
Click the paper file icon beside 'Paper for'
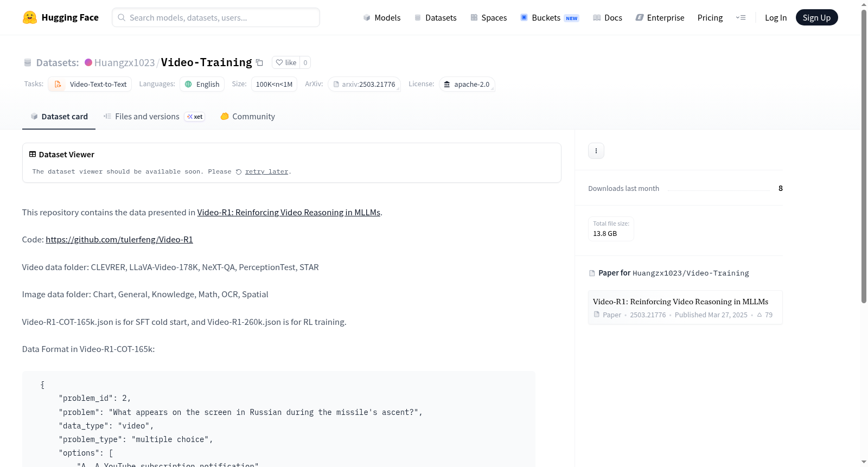click(592, 273)
